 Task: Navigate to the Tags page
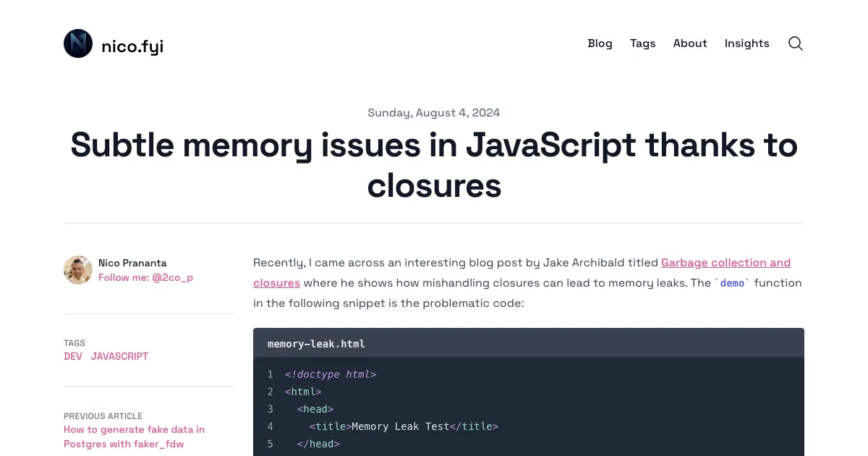click(642, 43)
